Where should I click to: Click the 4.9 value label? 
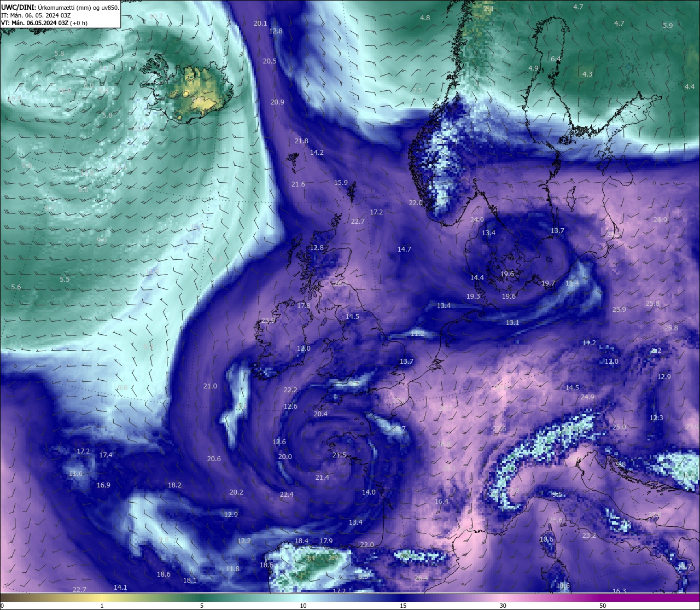click(533, 68)
